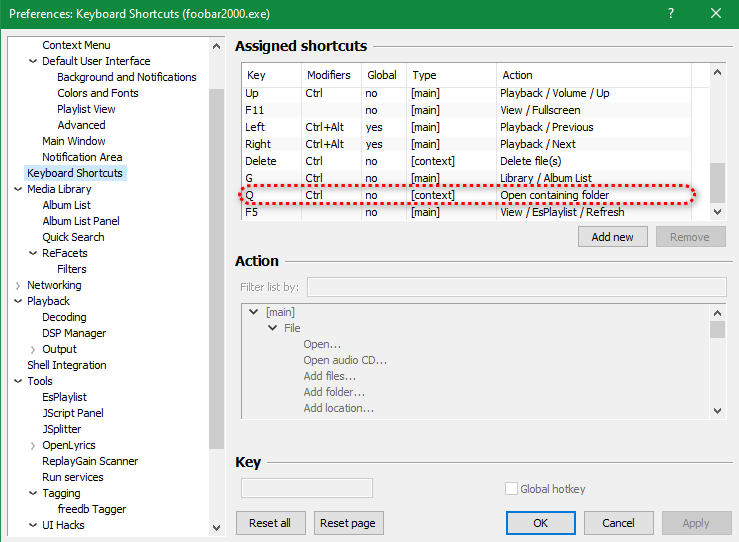This screenshot has height=542, width=739.
Task: Expand the Networking tree node
Action: coord(18,285)
